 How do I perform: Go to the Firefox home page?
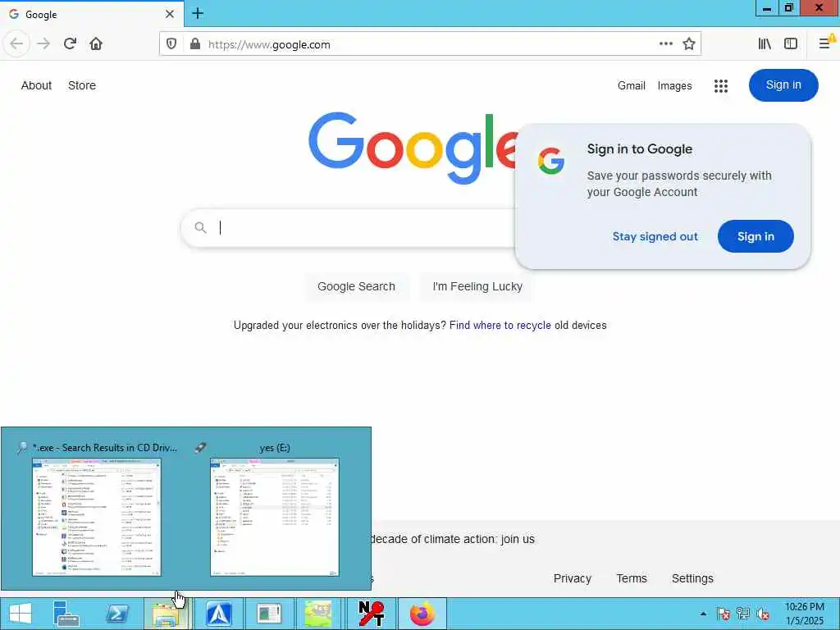pyautogui.click(x=96, y=44)
